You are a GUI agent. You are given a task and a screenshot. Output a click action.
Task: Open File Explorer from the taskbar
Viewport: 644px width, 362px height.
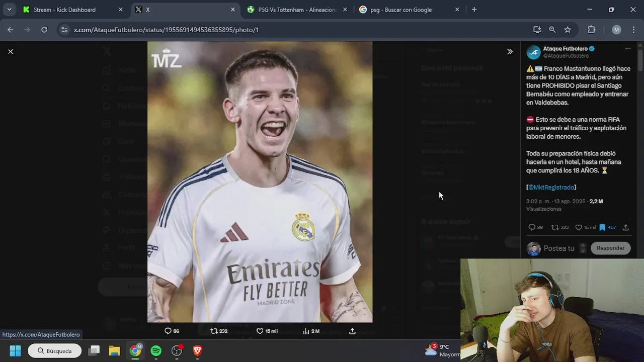pos(115,350)
